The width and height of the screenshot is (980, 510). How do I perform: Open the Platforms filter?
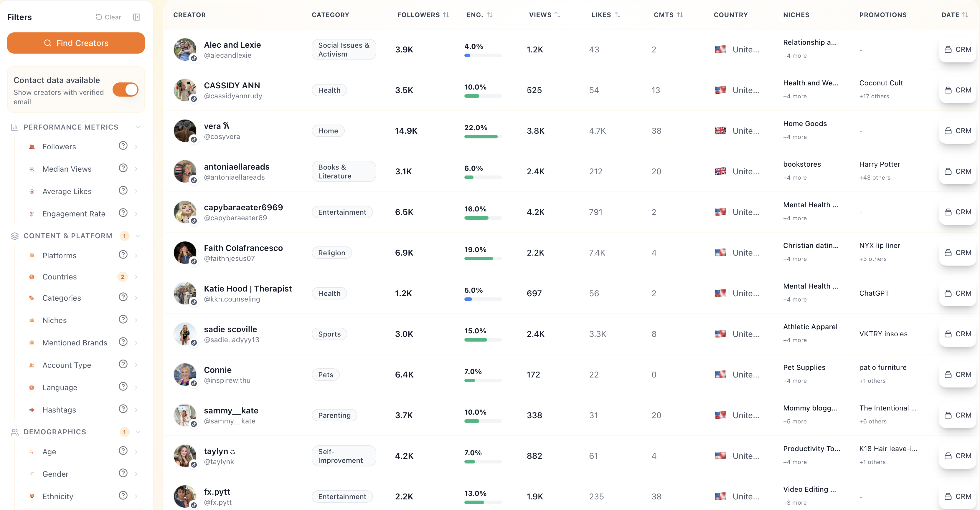[x=59, y=255]
